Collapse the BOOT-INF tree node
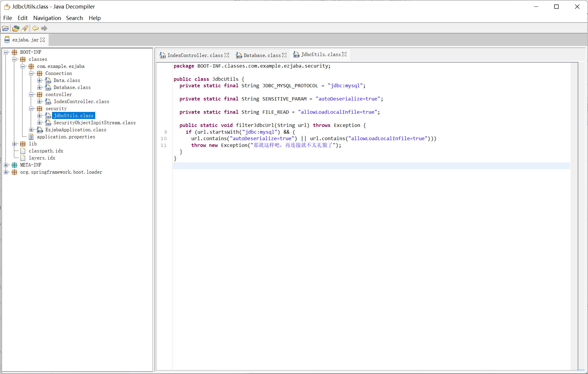Viewport: 588px width, 374px height. tap(6, 52)
